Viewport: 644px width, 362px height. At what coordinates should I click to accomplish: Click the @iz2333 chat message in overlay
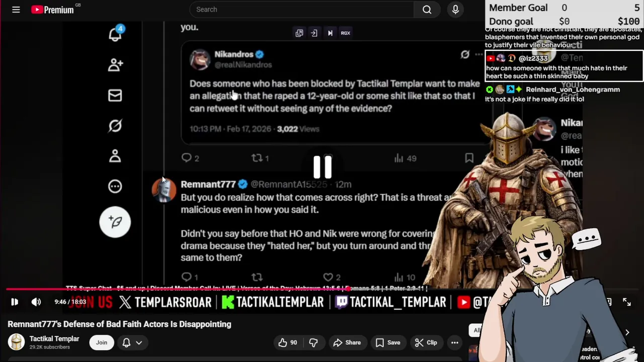[564, 66]
